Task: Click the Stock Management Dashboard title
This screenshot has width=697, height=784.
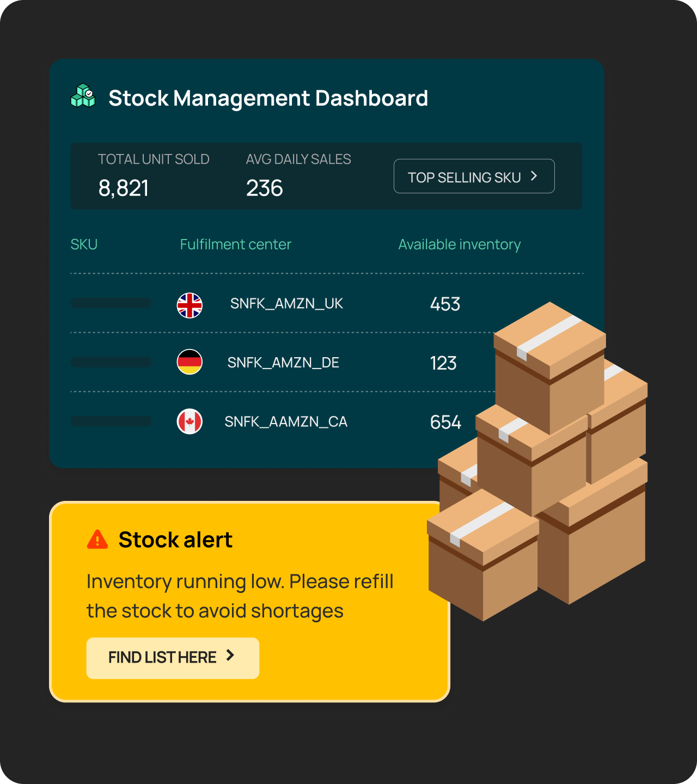Action: pos(268,99)
